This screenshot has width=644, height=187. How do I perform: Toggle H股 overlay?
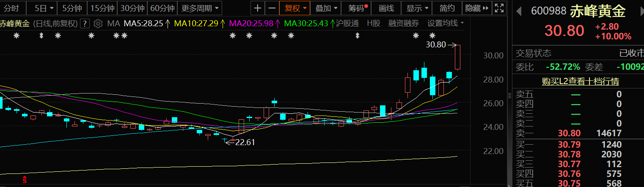point(373,23)
